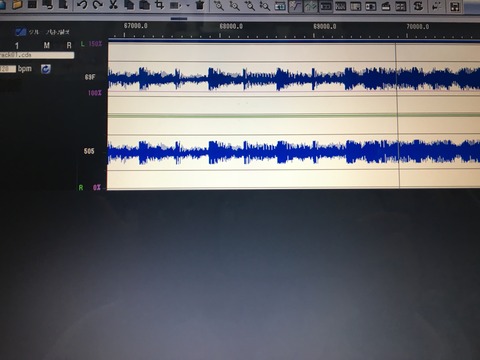
Task: Click the second magnifier zoom icon
Action: point(235,6)
